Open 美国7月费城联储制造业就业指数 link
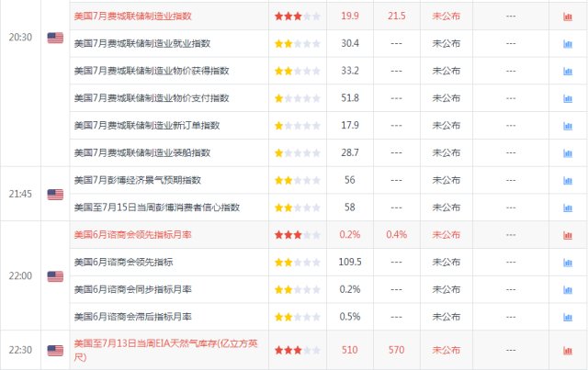The height and width of the screenshot is (370, 588). [142, 43]
